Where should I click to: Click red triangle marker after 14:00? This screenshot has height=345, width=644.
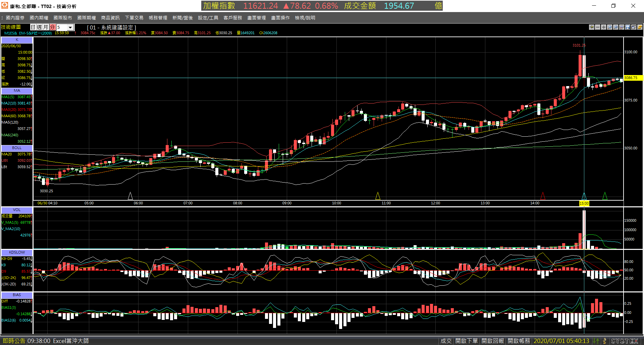click(543, 196)
